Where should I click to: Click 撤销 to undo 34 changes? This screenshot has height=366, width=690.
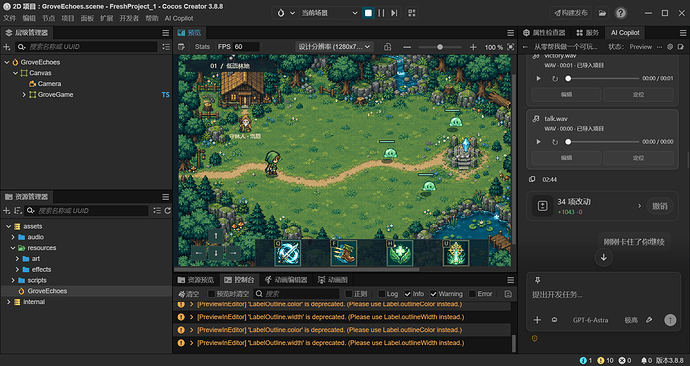click(660, 206)
